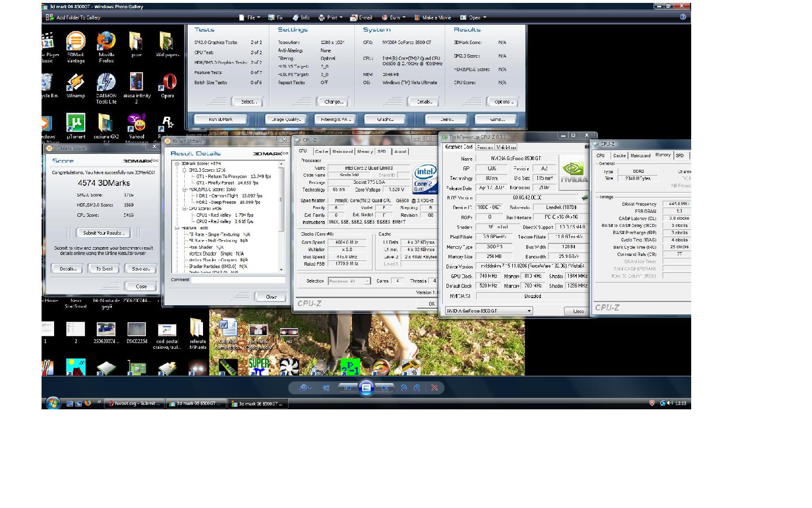Click the Yahoo! Messenger desktop icon
Viewport: 812px width, 508px height.
(137, 128)
